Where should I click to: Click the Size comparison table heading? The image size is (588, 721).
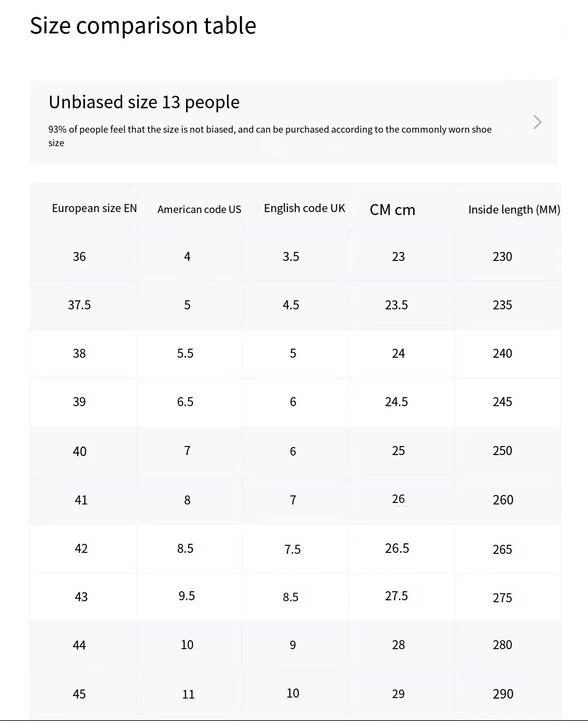click(x=143, y=25)
